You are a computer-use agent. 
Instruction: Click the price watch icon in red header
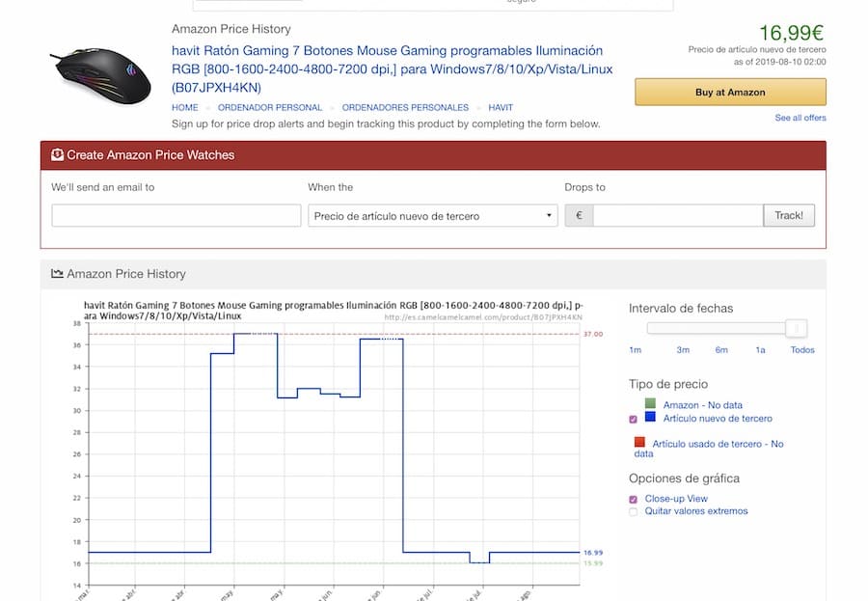[x=58, y=154]
